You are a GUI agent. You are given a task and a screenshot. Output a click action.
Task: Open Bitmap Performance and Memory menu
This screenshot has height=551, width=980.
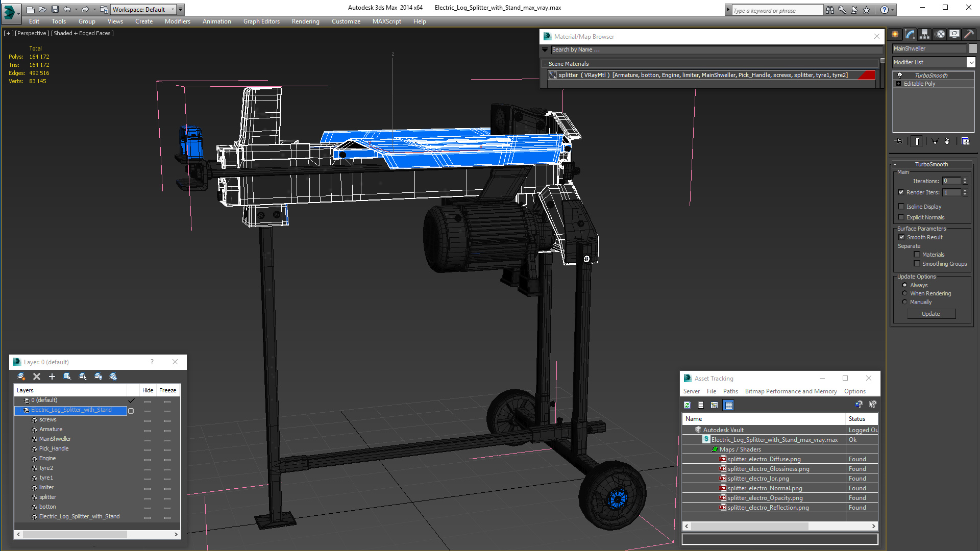click(791, 391)
